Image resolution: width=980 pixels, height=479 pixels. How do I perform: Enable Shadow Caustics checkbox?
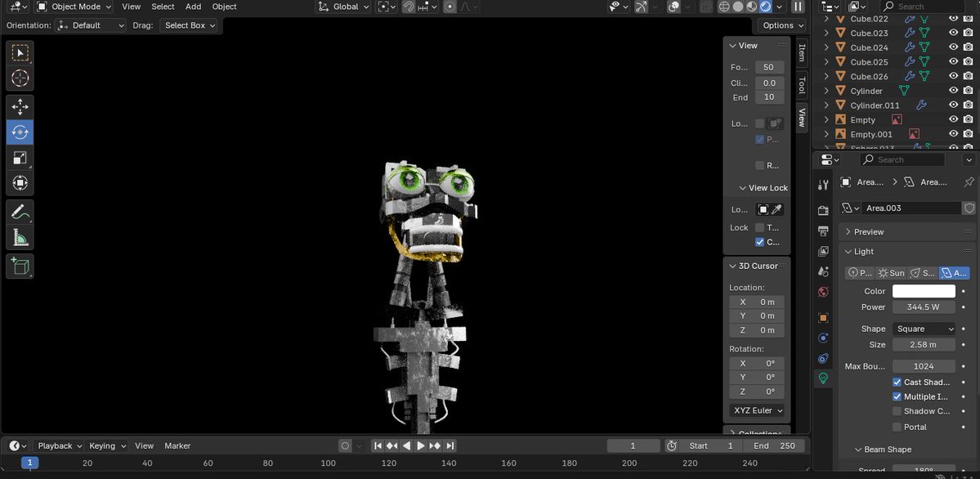(897, 411)
